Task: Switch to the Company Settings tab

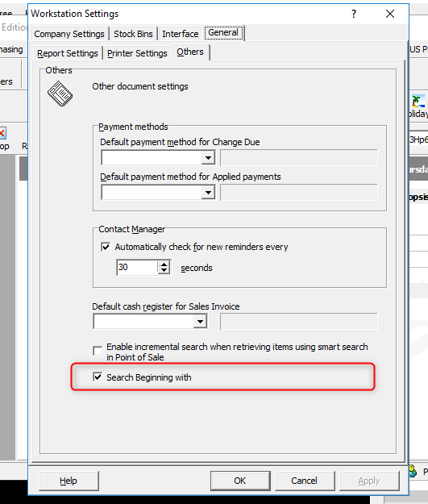Action: tap(69, 34)
